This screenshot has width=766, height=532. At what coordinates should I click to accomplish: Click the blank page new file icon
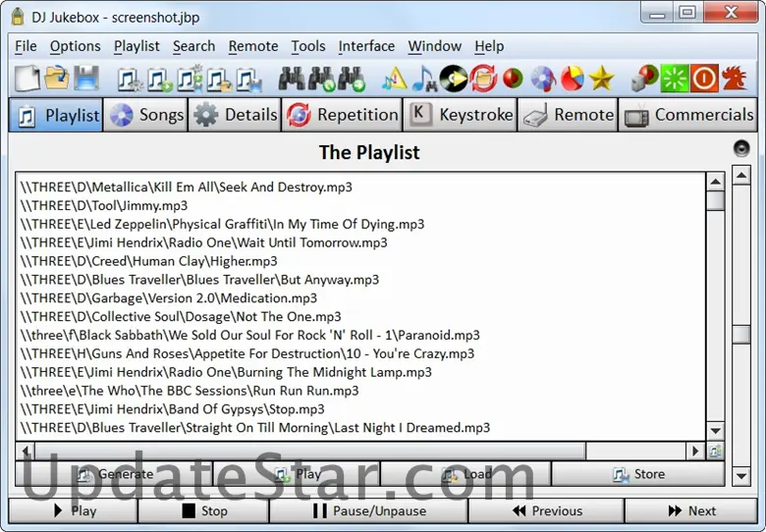(27, 79)
